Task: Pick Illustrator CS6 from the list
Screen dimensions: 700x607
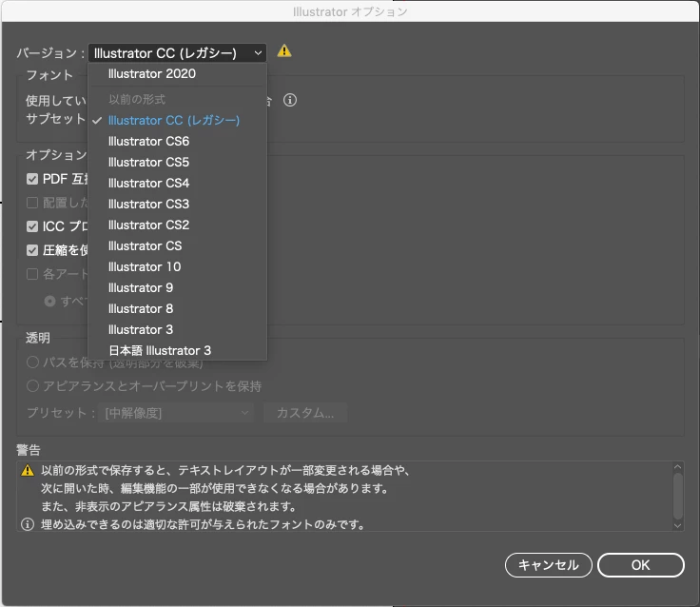Action: 178,141
